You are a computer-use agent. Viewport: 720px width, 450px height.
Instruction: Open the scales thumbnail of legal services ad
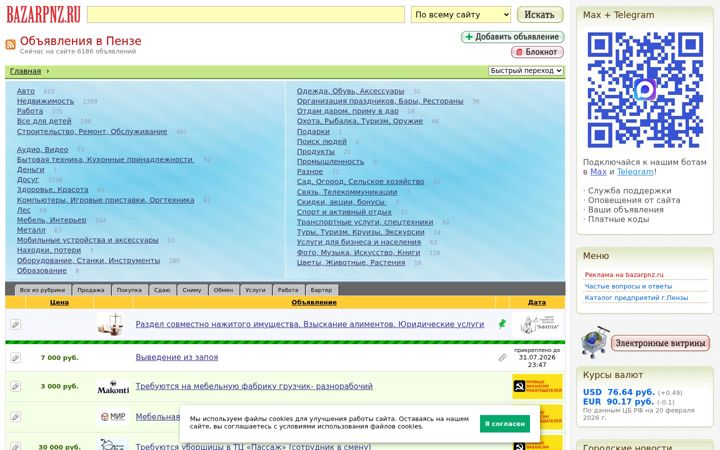[111, 324]
